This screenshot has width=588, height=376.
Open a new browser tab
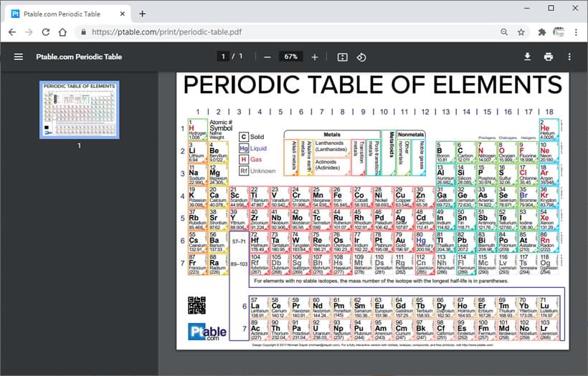[x=142, y=14]
